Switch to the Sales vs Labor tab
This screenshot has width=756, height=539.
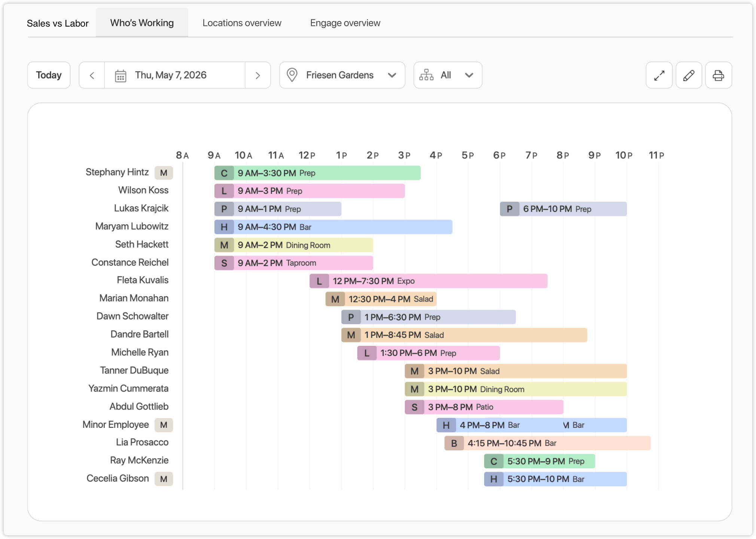[x=58, y=23]
